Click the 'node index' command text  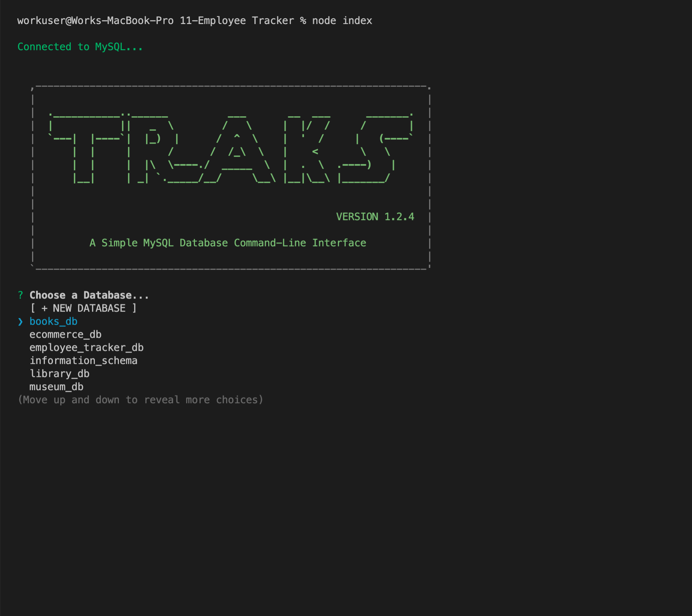click(x=342, y=21)
